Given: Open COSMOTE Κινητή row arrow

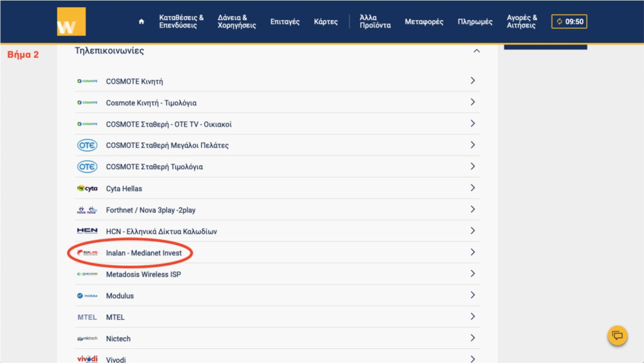Looking at the screenshot, I should [x=473, y=80].
